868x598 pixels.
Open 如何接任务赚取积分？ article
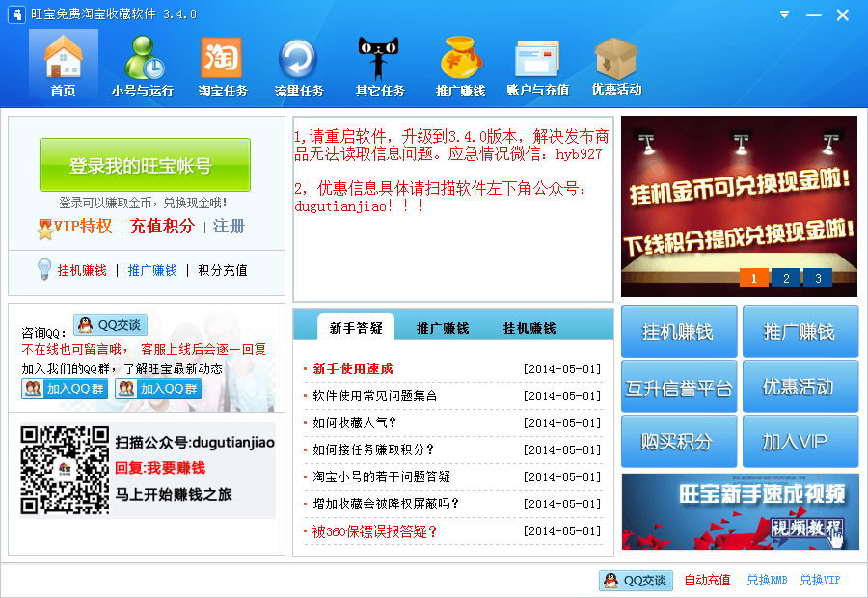coord(373,449)
